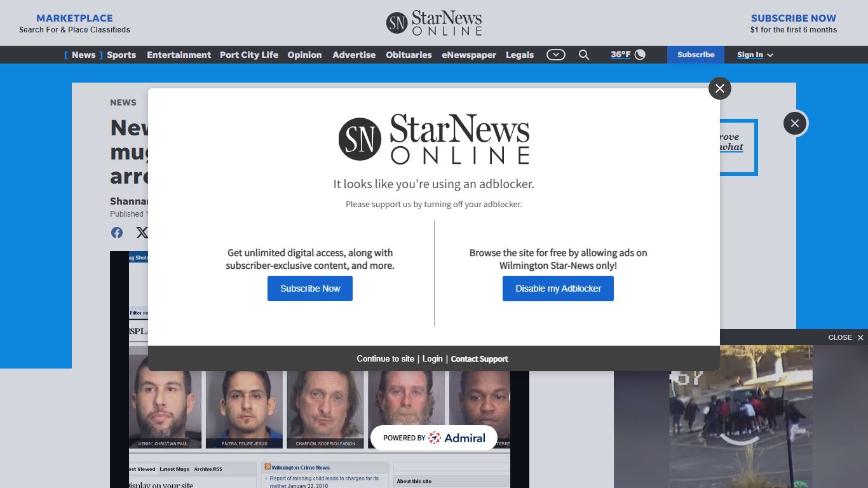
Task: Open the Opinion section
Action: click(304, 55)
